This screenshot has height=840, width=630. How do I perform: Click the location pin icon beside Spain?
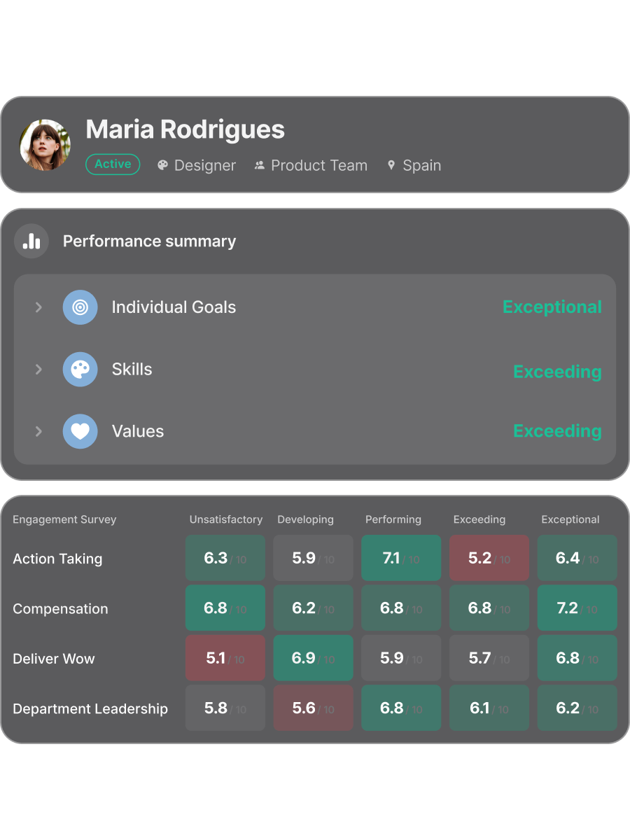391,165
